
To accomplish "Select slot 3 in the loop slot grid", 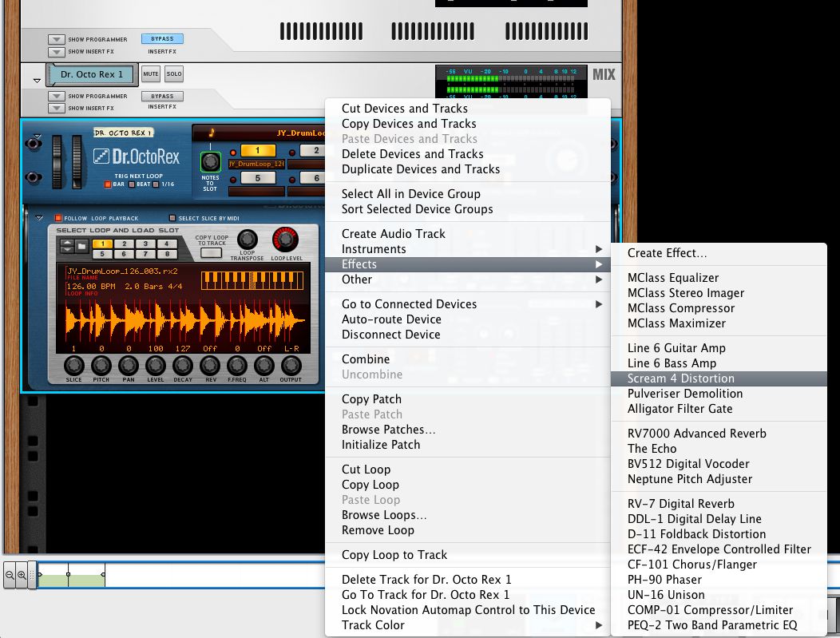I will coord(145,244).
